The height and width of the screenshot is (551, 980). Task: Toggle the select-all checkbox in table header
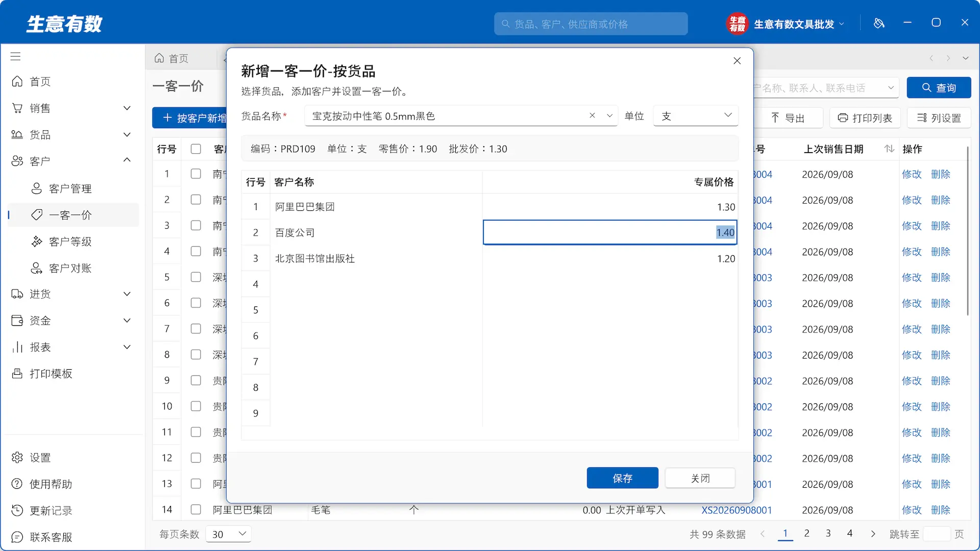(196, 149)
